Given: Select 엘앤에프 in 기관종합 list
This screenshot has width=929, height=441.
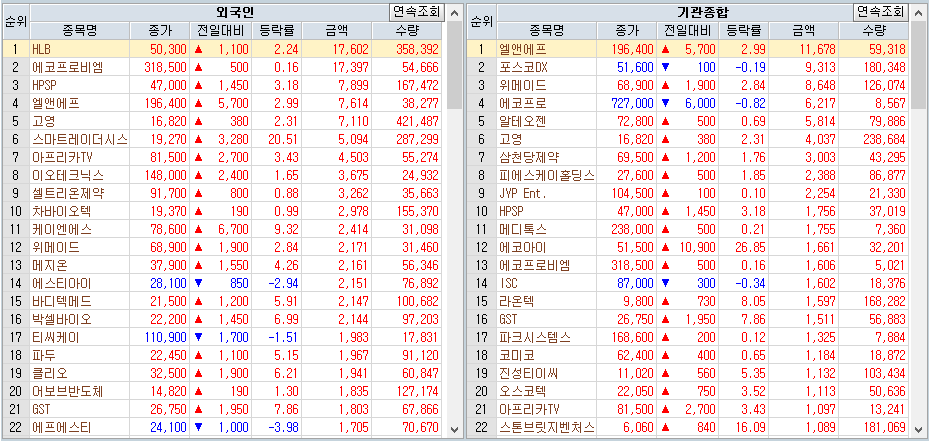Looking at the screenshot, I should click(523, 49).
